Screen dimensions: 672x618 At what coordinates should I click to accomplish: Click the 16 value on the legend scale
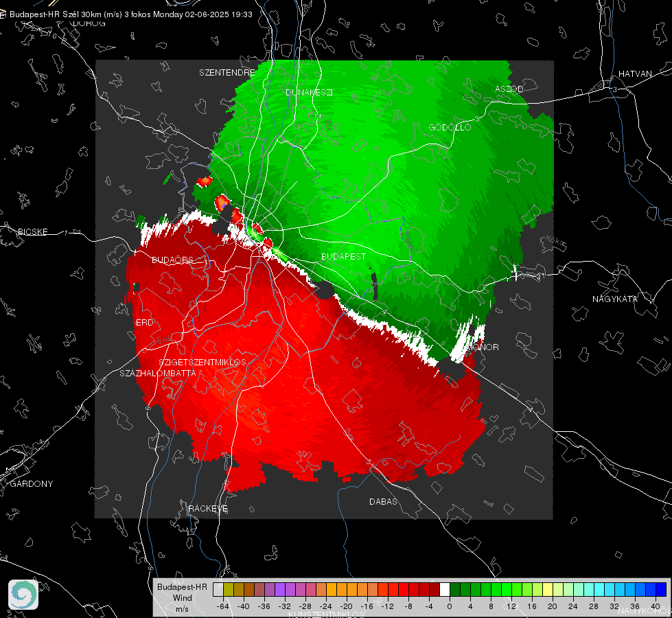pos(531,606)
